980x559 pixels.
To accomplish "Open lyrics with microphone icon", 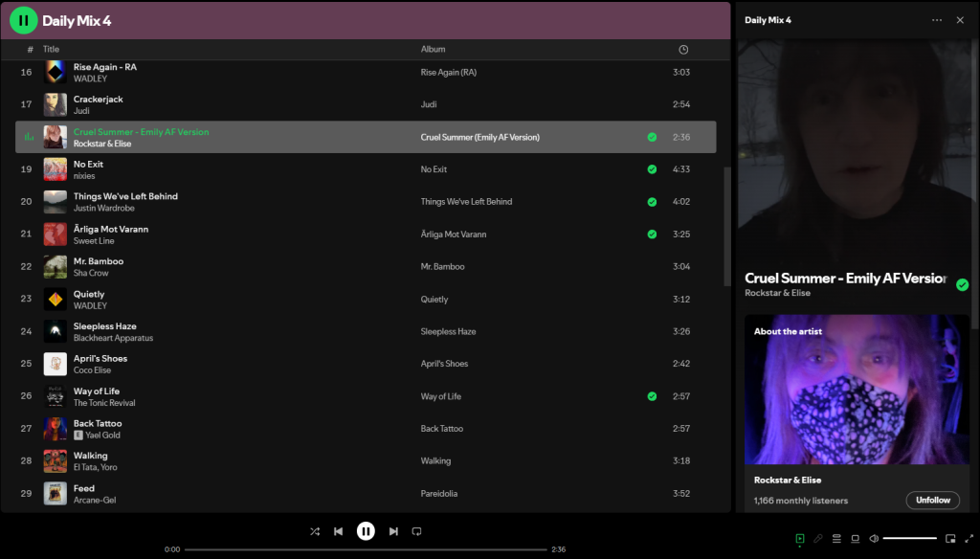I will 818,538.
